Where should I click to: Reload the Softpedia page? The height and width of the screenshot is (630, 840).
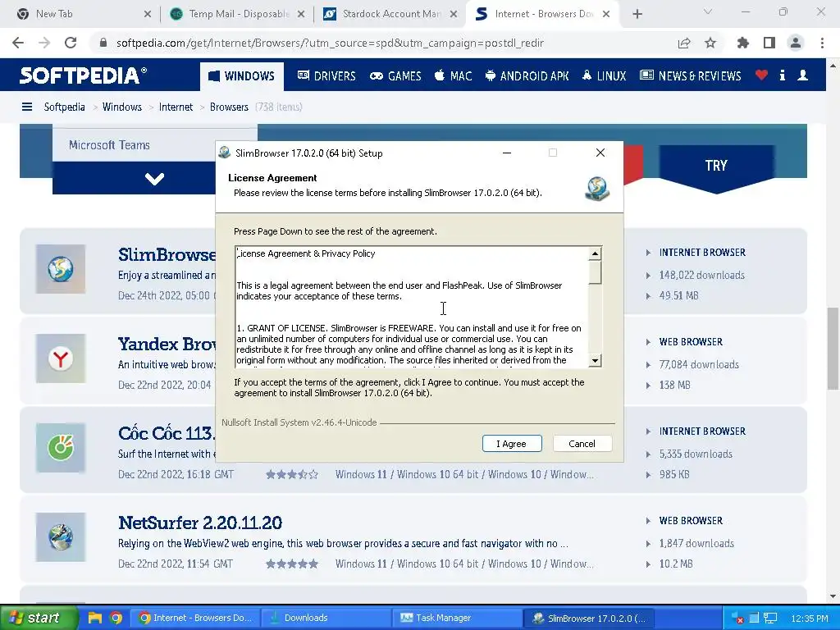click(x=71, y=43)
